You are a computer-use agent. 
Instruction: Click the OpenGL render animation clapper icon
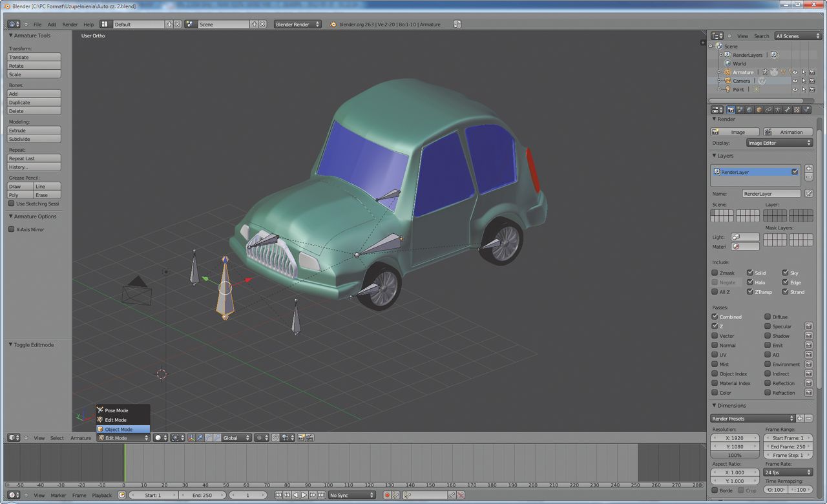tap(310, 437)
